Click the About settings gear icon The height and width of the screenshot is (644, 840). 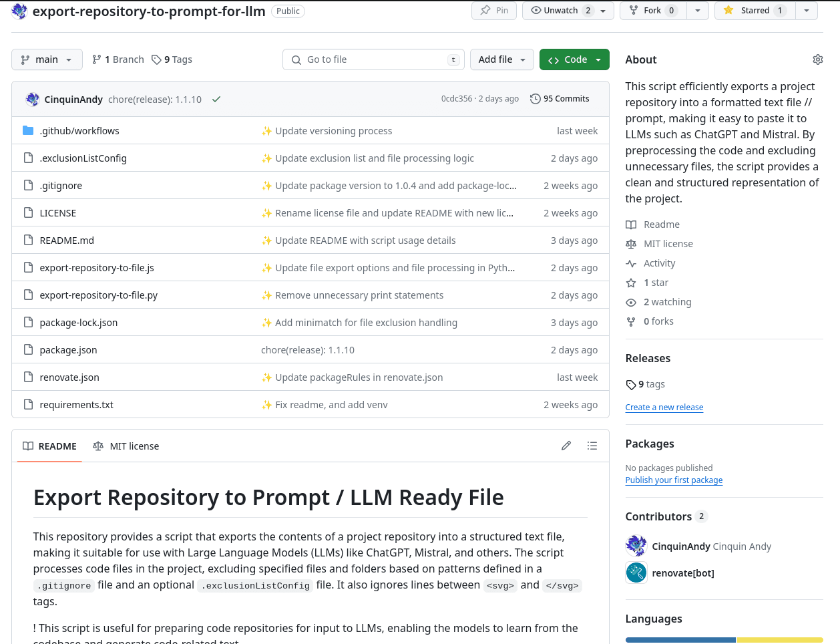pos(817,59)
